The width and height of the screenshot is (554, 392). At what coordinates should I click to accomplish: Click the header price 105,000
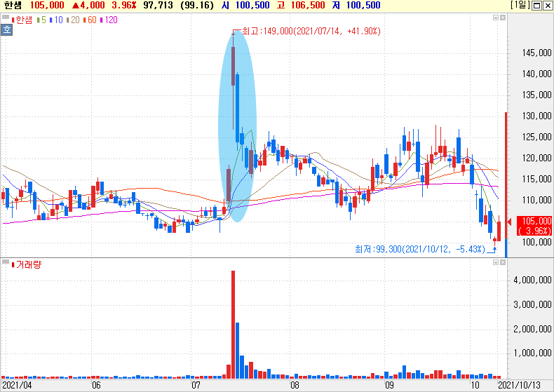tap(47, 6)
